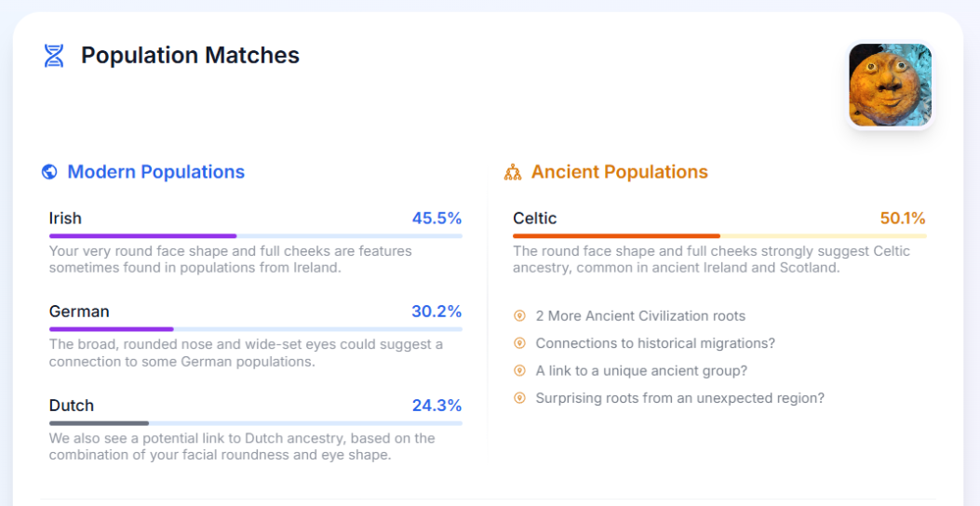Image resolution: width=980 pixels, height=506 pixels.
Task: Click the pin icon before 'Connections to historical migrations?'
Action: click(519, 343)
